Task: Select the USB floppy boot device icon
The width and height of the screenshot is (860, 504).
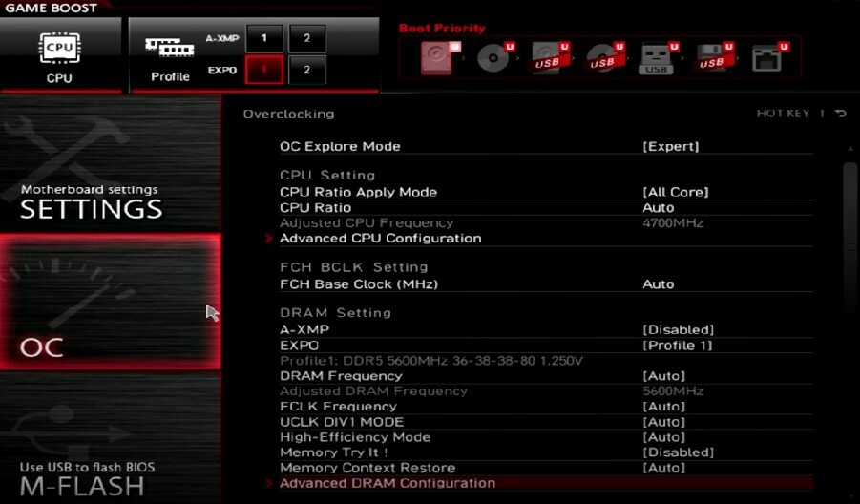Action: pyautogui.click(x=711, y=59)
